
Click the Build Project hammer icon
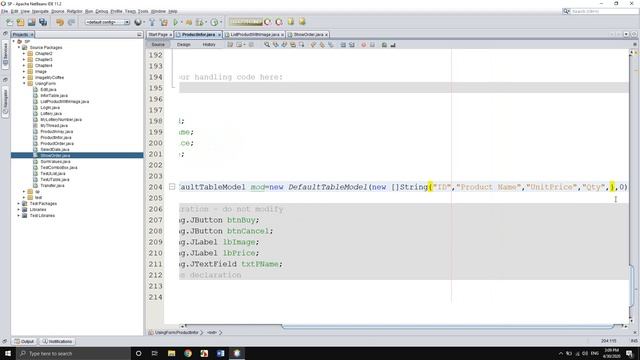pos(152,22)
